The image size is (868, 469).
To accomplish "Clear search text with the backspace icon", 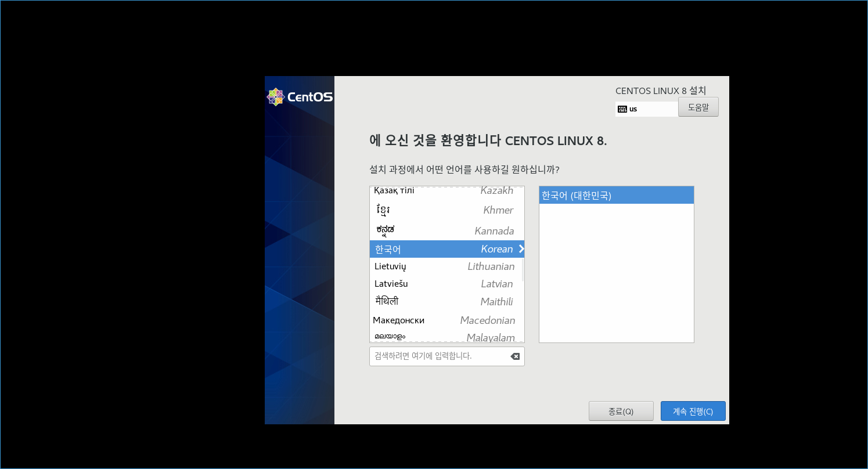I will [x=515, y=356].
